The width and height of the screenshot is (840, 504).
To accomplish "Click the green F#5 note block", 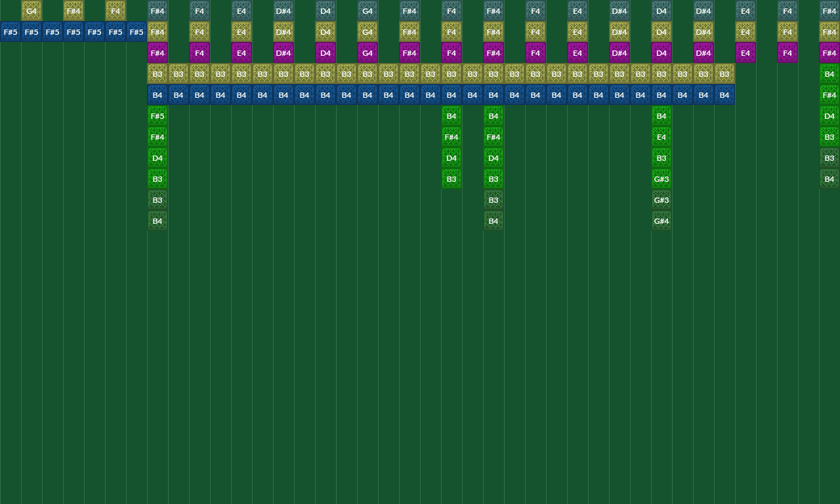I will [157, 115].
